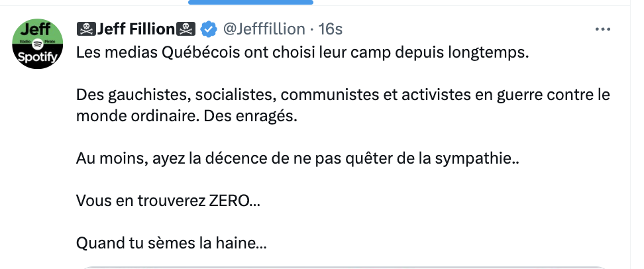
Task: Click the pirate flag emoji after the name
Action: pos(186,29)
